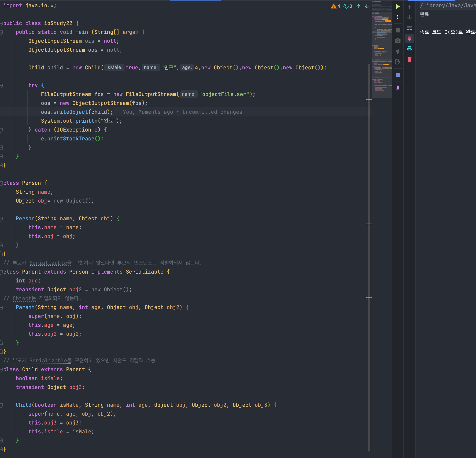Clear console with red trash icon
This screenshot has width=476, height=458.
(409, 60)
